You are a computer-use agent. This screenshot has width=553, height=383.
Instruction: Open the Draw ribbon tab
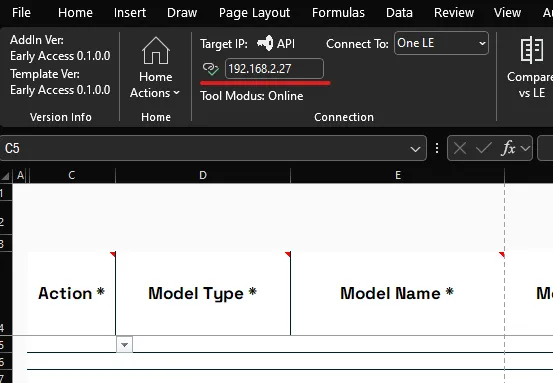[182, 13]
